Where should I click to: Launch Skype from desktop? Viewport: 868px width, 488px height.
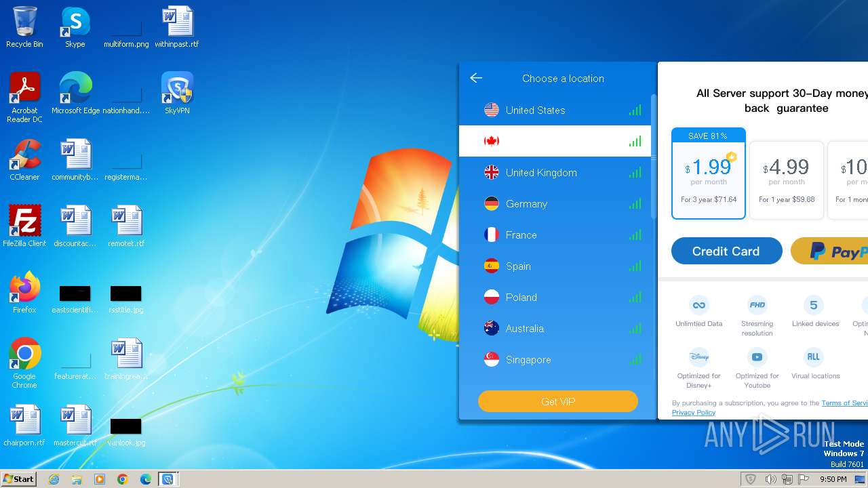click(75, 27)
